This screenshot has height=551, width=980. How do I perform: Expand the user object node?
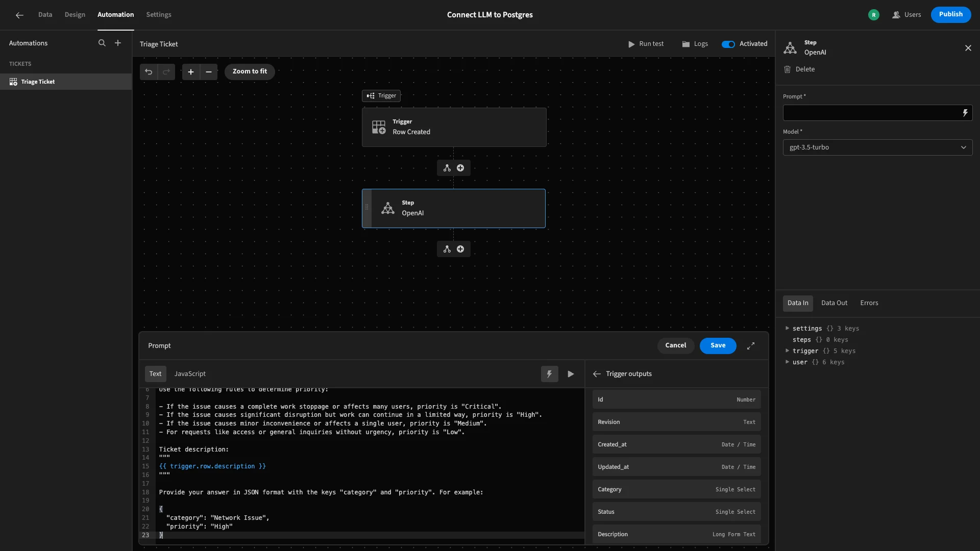787,362
